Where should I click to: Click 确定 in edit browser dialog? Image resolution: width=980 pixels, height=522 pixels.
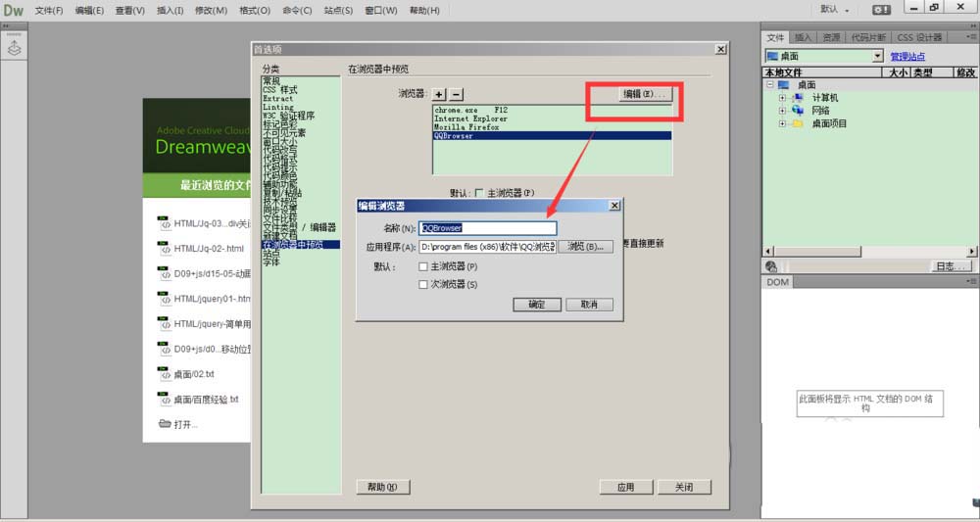point(537,305)
